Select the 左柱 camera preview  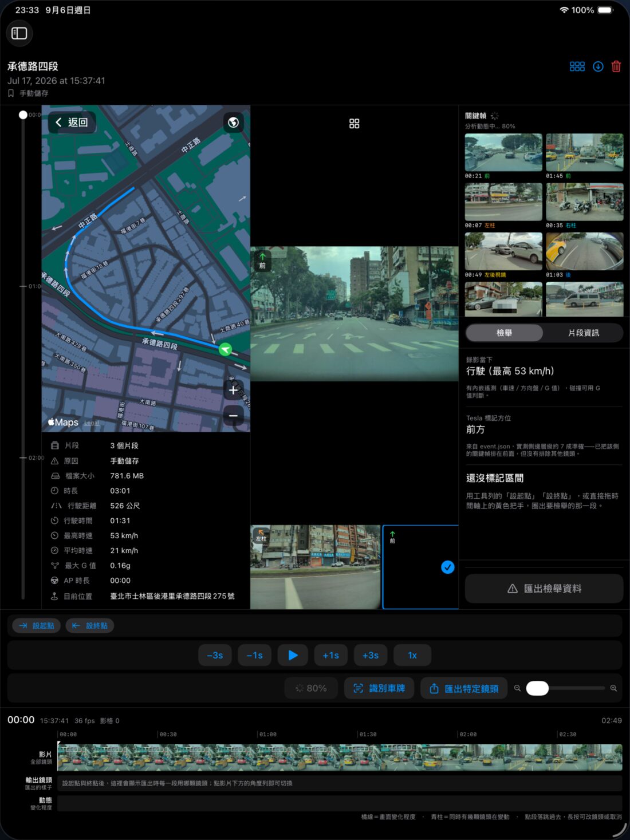pyautogui.click(x=316, y=567)
